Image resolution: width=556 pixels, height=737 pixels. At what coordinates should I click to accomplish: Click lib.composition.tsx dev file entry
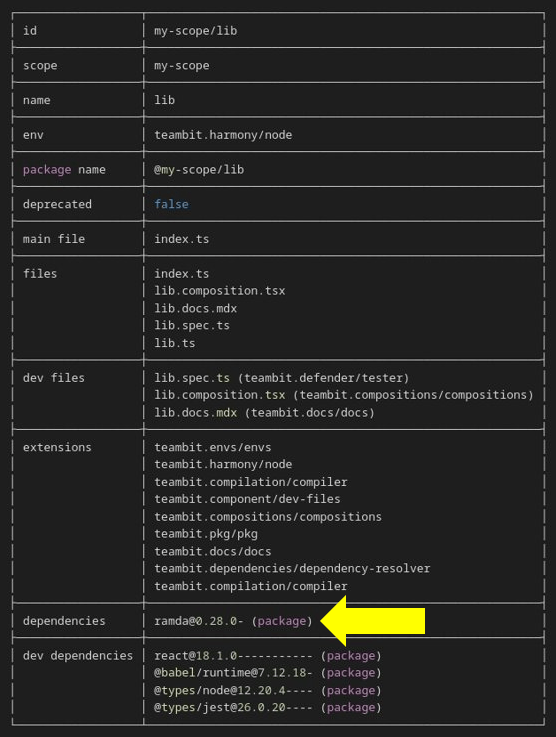[x=344, y=395]
